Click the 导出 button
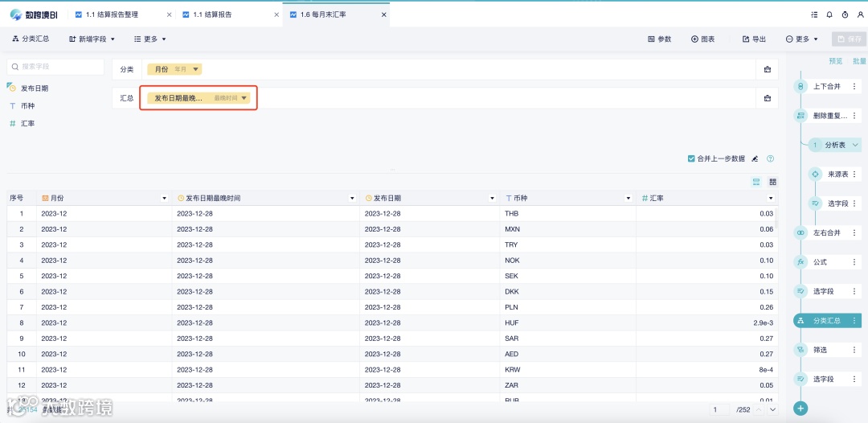The image size is (868, 423). click(754, 39)
